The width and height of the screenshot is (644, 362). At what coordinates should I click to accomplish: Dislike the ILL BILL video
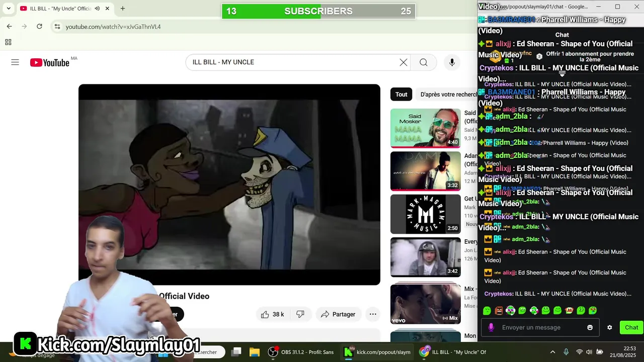point(300,314)
